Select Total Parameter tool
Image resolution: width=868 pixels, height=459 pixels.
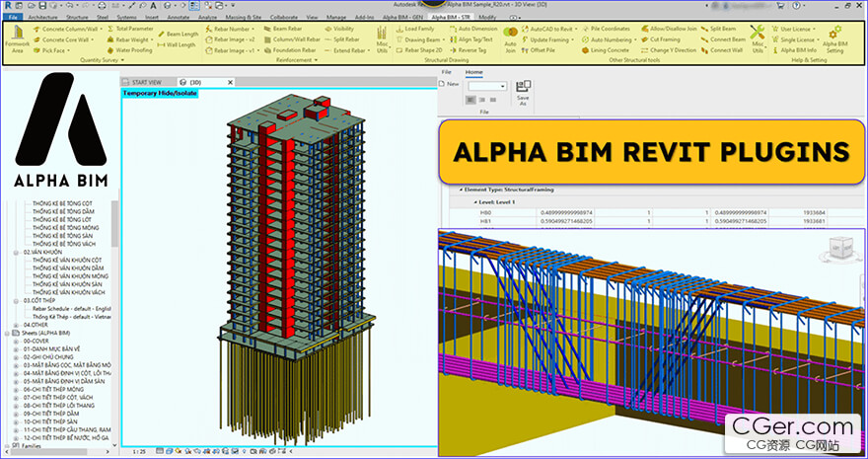[x=130, y=29]
